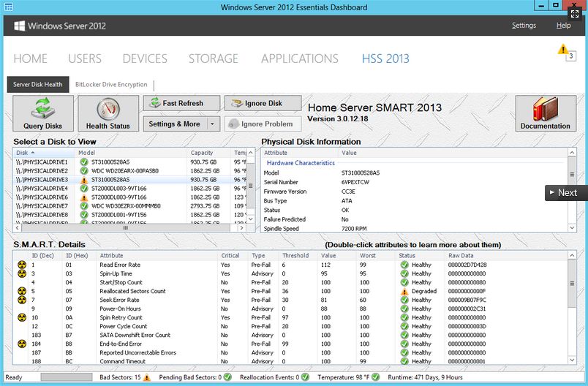Click the Ignore Disk button

263,103
